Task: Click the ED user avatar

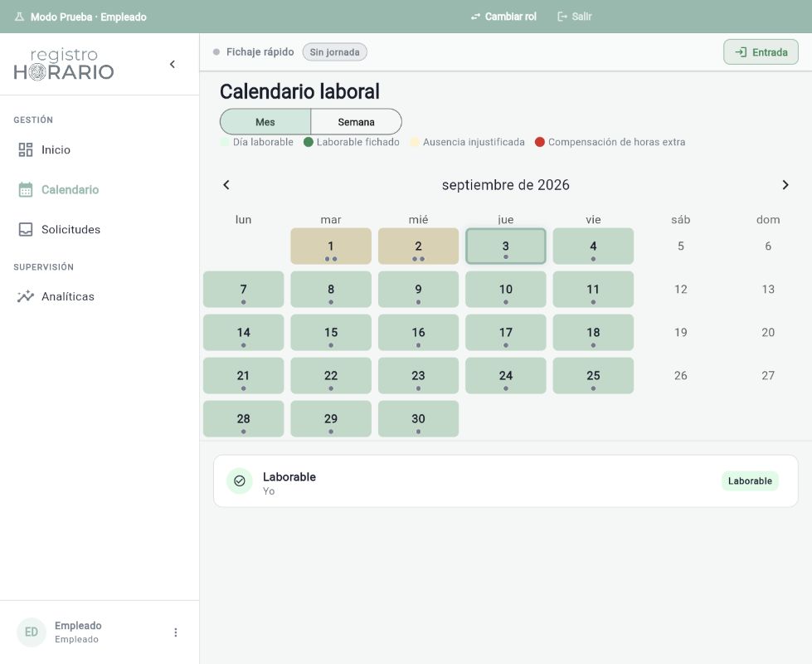Action: click(x=31, y=632)
